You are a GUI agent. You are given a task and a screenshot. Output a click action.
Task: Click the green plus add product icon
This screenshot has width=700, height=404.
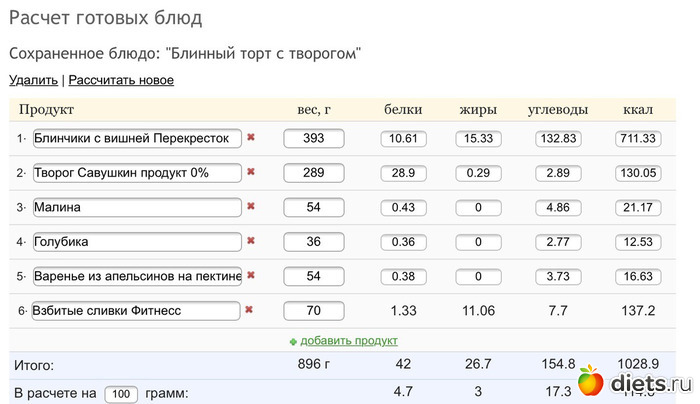(x=293, y=341)
